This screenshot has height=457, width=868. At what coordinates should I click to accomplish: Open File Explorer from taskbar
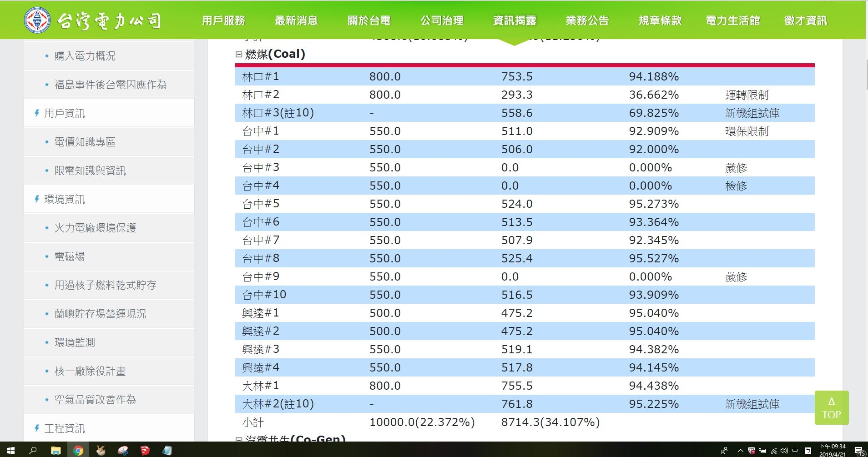point(56,450)
